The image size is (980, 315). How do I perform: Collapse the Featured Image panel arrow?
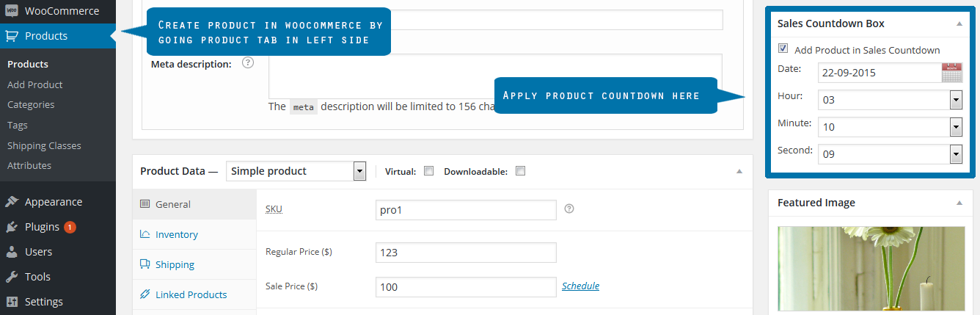pyautogui.click(x=959, y=203)
